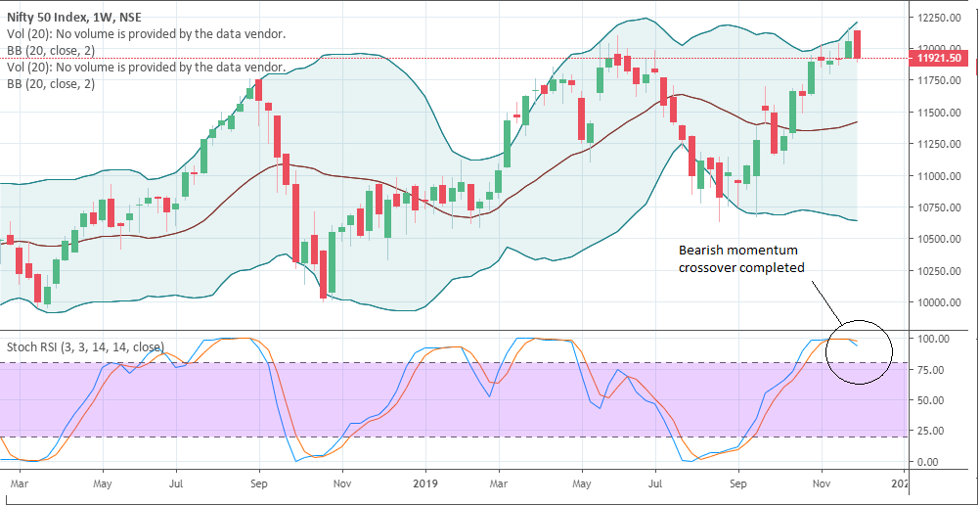
Task: Click the 'May' label before 'Jul' on the time axis
Action: tap(103, 483)
